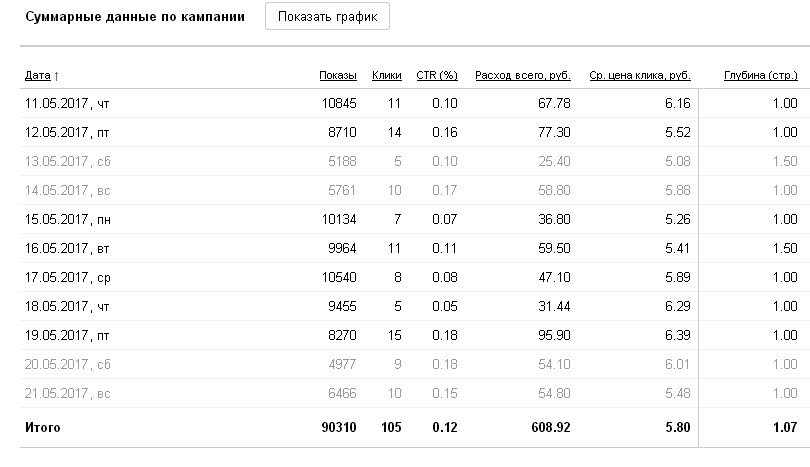The image size is (810, 467).
Task: Sort by the CTR (%) column header
Action: point(437,75)
